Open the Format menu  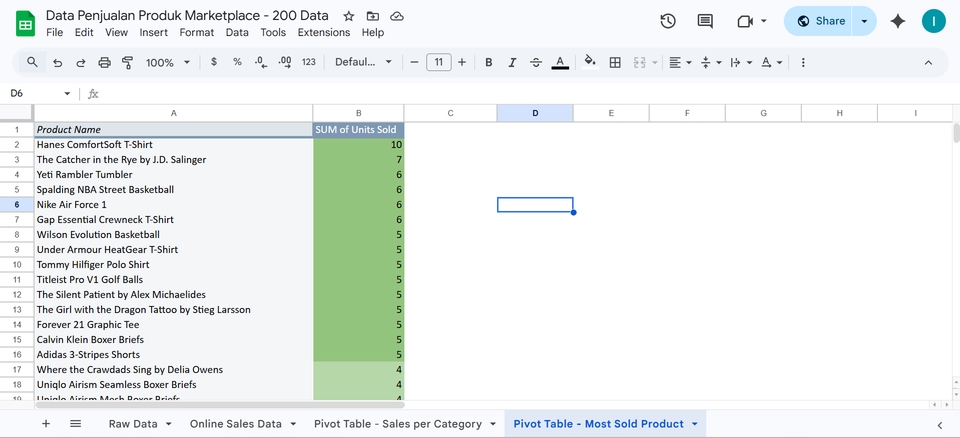[197, 32]
